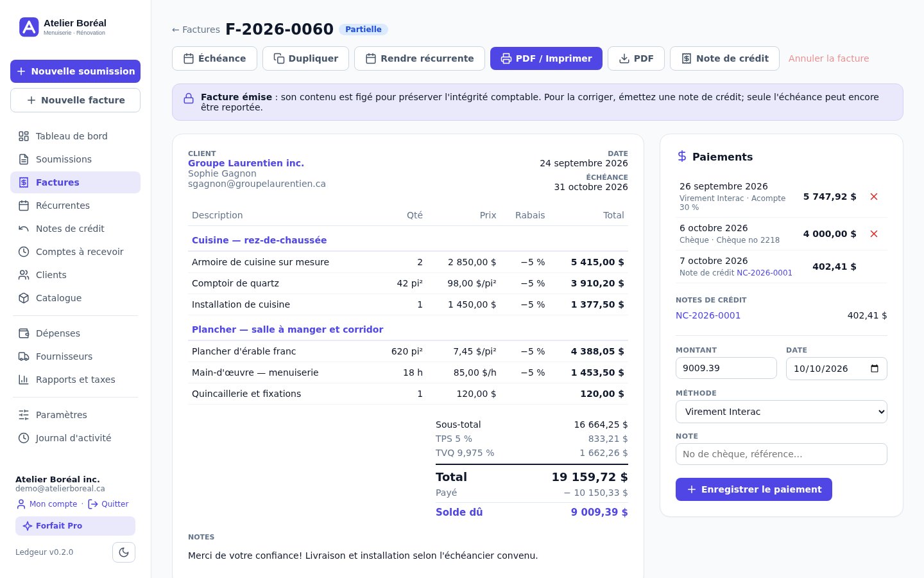Go back to Factures list
Screen dimensions: 924x578
(x=196, y=30)
